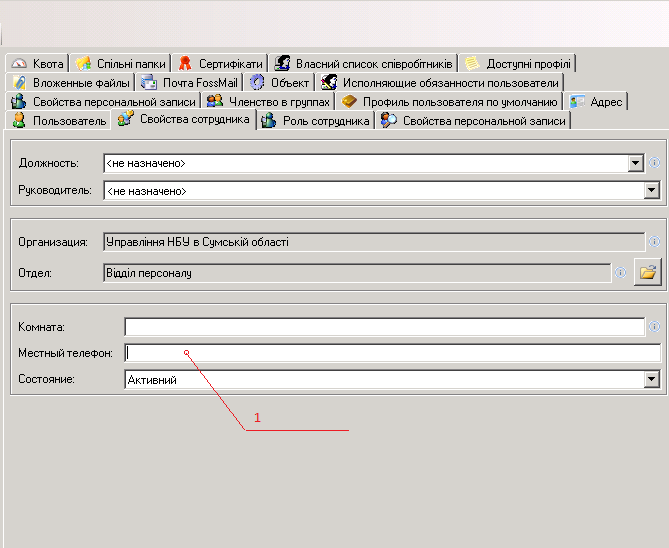Expand the Руководитель dropdown list
The image size is (669, 548).
click(652, 190)
